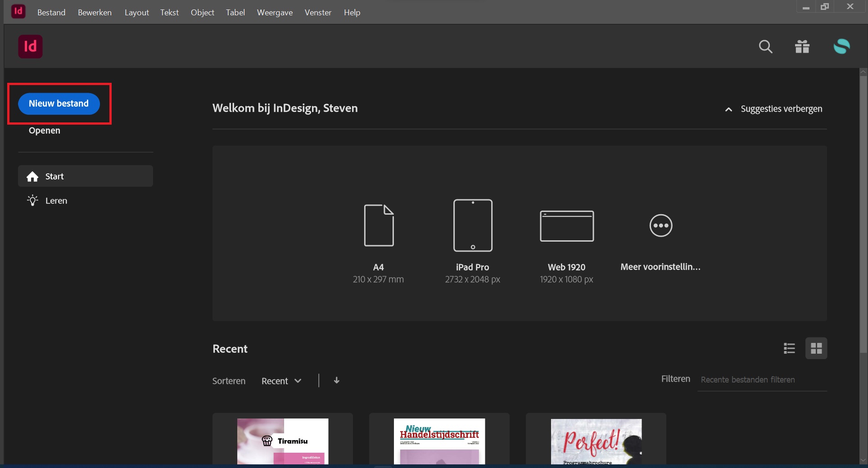Reverse sort order with down arrow
Viewport: 868px width, 468px height.
tap(336, 380)
